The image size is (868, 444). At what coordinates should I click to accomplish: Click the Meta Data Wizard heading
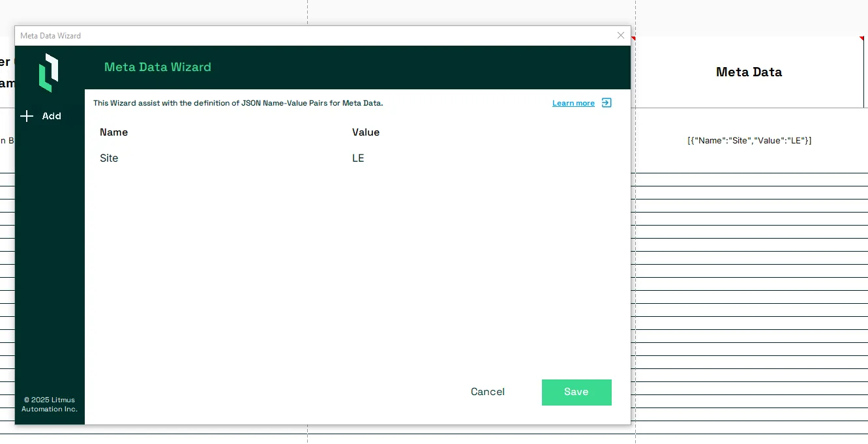pos(158,67)
